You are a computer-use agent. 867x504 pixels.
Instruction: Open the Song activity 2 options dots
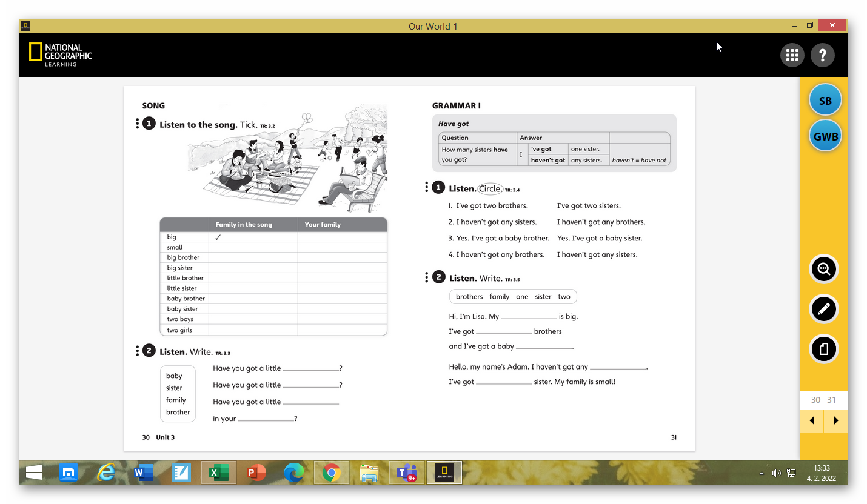click(x=138, y=351)
